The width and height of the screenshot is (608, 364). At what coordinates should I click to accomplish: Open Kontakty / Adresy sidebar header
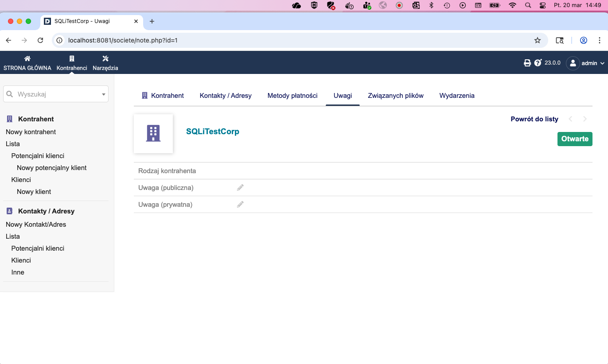point(47,211)
